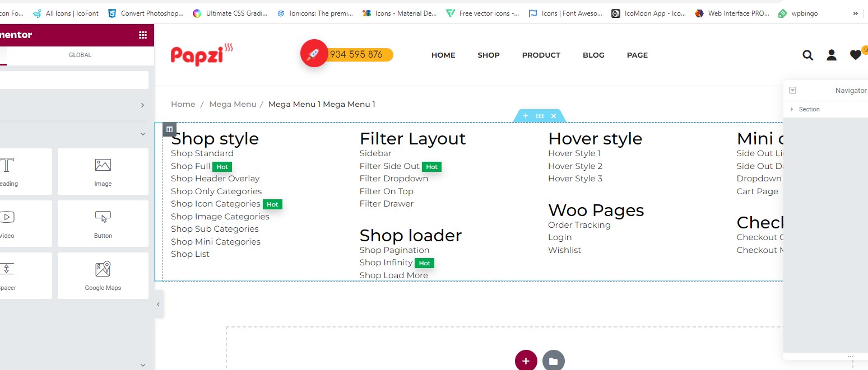Follow the Shop Header Overlay link
Image resolution: width=868 pixels, height=370 pixels.
215,179
